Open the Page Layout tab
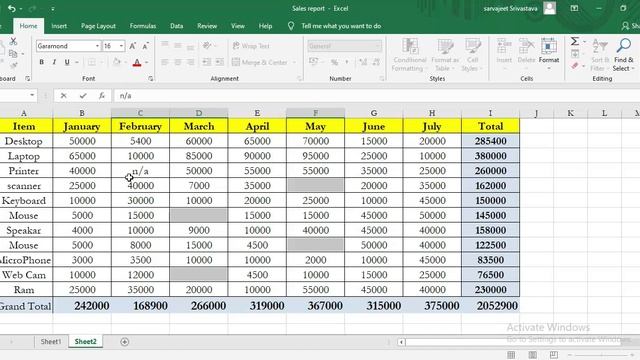Screen dimensions: 640x360 pyautogui.click(x=98, y=26)
